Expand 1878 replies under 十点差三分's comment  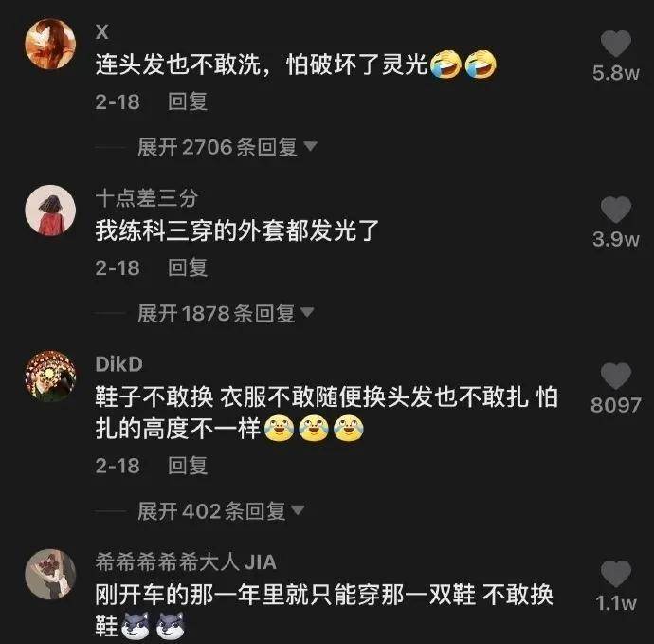(226, 313)
